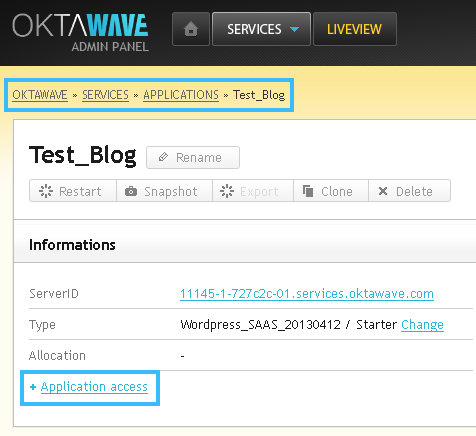The image size is (476, 436).
Task: Follow the OKTAWAVE breadcrumb link
Action: (x=40, y=95)
